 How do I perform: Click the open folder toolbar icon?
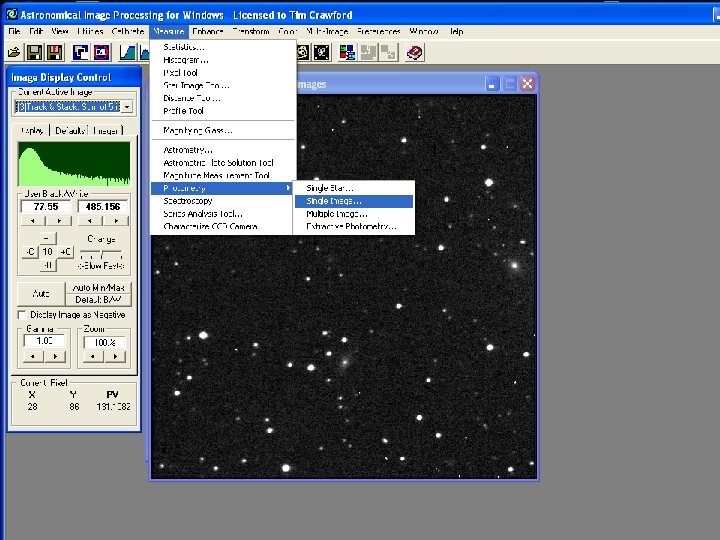click(14, 51)
